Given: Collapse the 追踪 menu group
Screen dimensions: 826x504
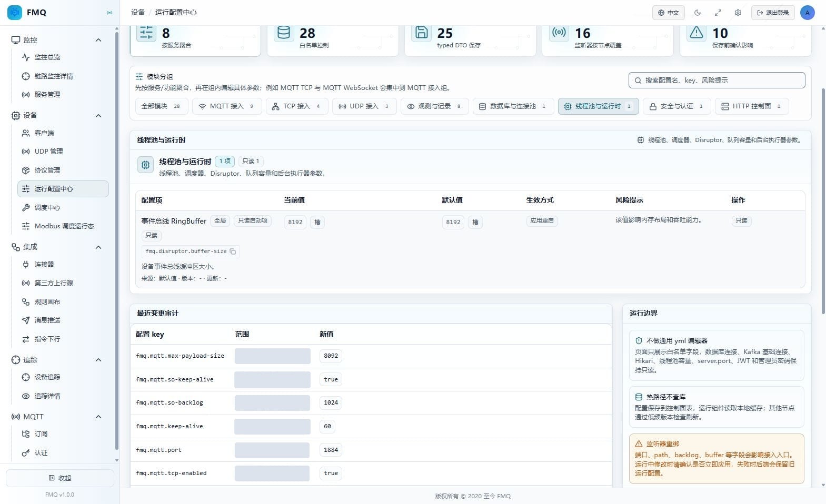Looking at the screenshot, I should point(98,360).
